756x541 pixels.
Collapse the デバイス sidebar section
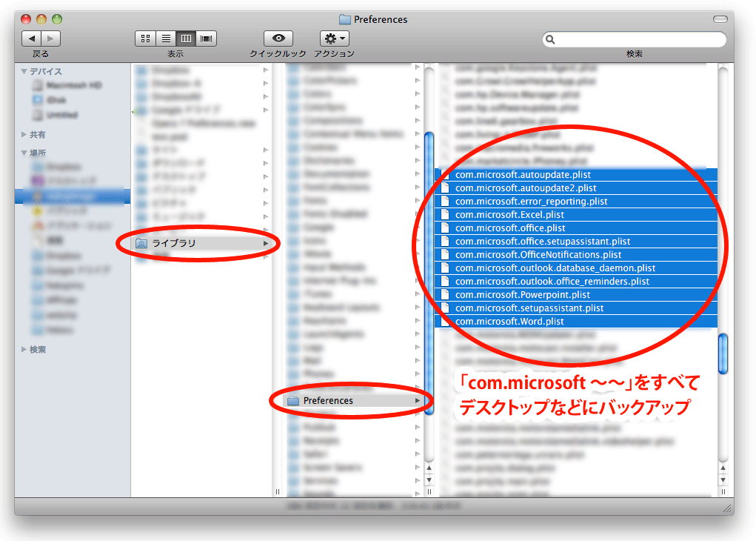tap(24, 71)
